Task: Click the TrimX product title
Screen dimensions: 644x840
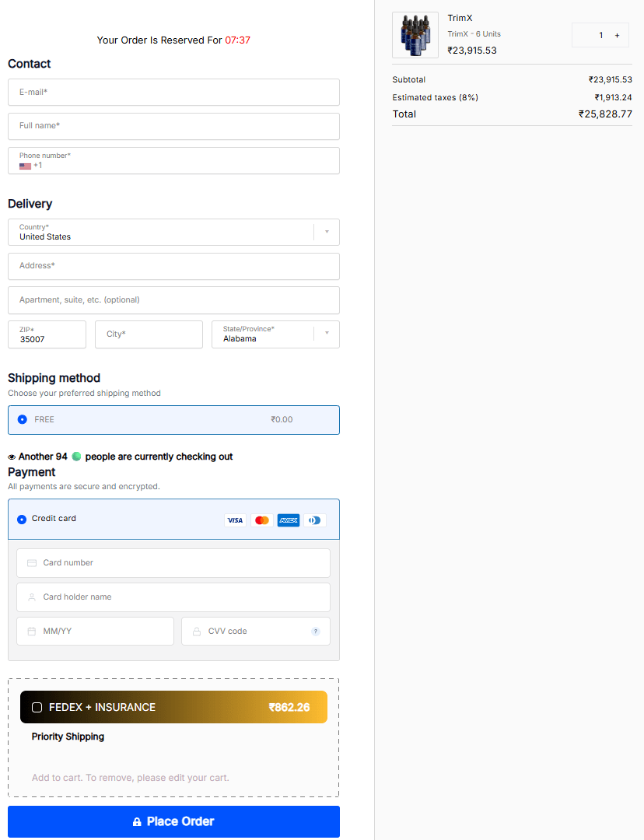Action: (x=460, y=18)
